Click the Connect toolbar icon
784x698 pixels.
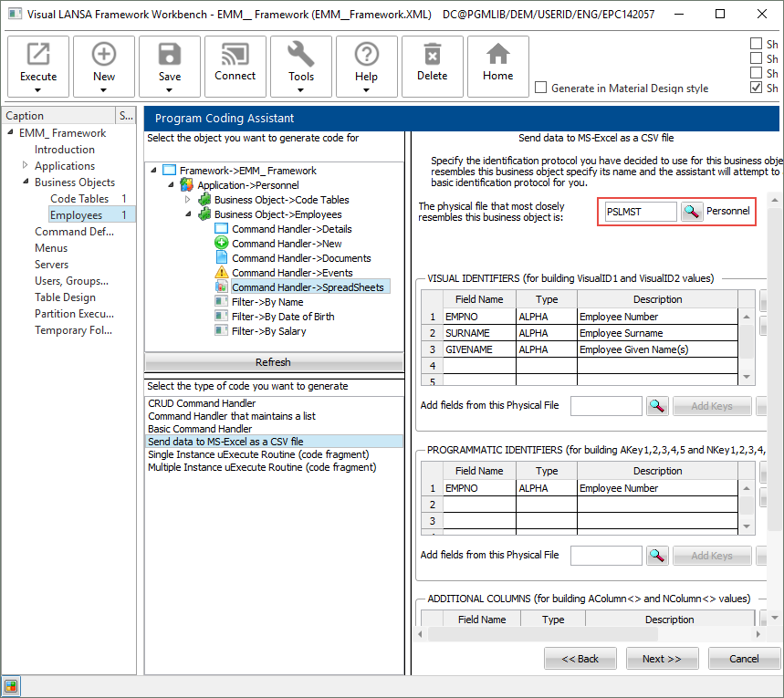(x=235, y=55)
